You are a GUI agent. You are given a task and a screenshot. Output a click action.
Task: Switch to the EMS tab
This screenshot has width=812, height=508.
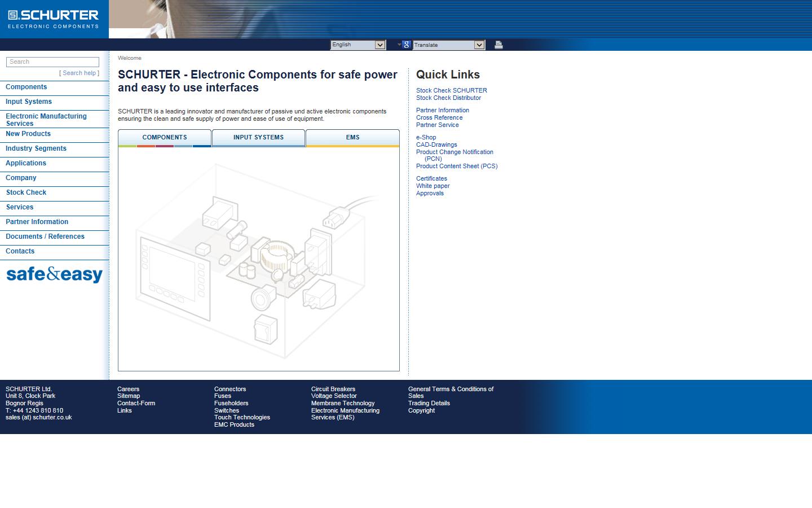pyautogui.click(x=352, y=137)
